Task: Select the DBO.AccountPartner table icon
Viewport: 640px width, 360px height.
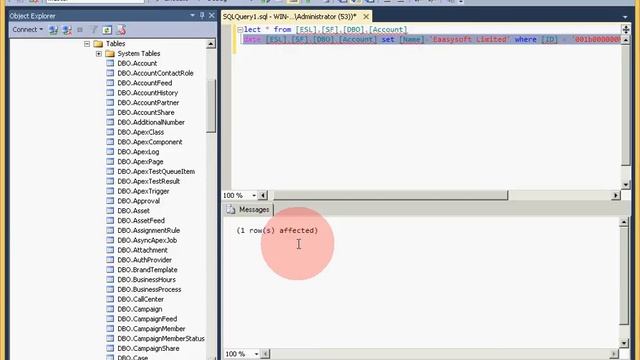Action: pyautogui.click(x=110, y=102)
